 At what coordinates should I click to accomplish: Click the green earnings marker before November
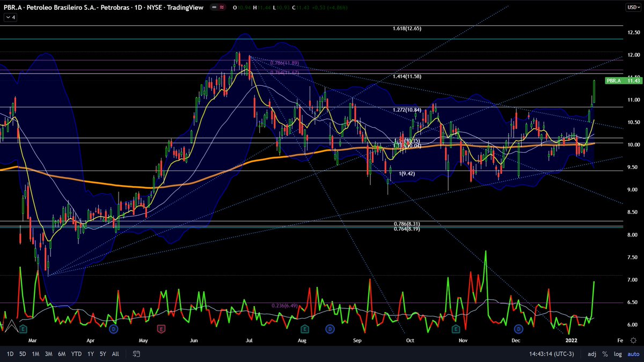(x=456, y=328)
